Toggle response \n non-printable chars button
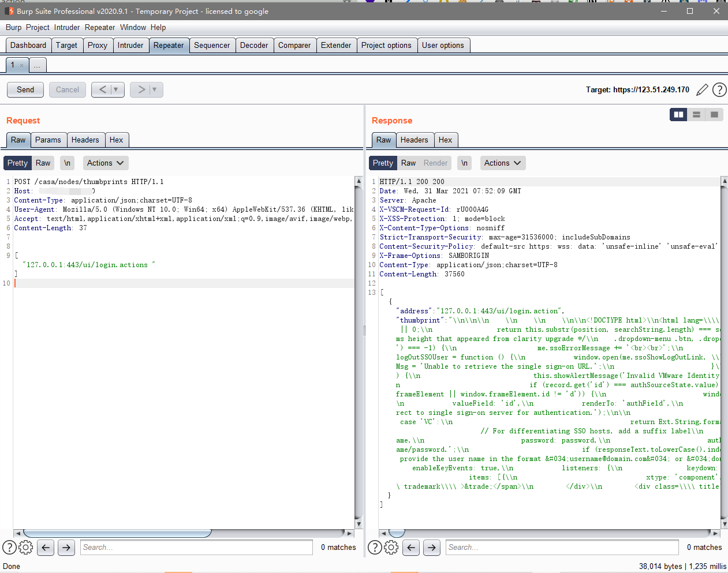Viewport: 728px width, 573px height. pos(464,163)
